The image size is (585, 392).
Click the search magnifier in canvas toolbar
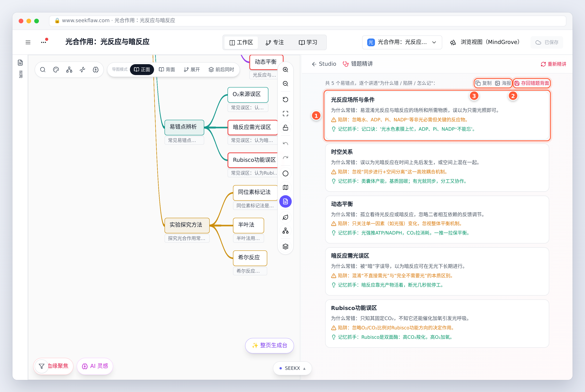43,69
